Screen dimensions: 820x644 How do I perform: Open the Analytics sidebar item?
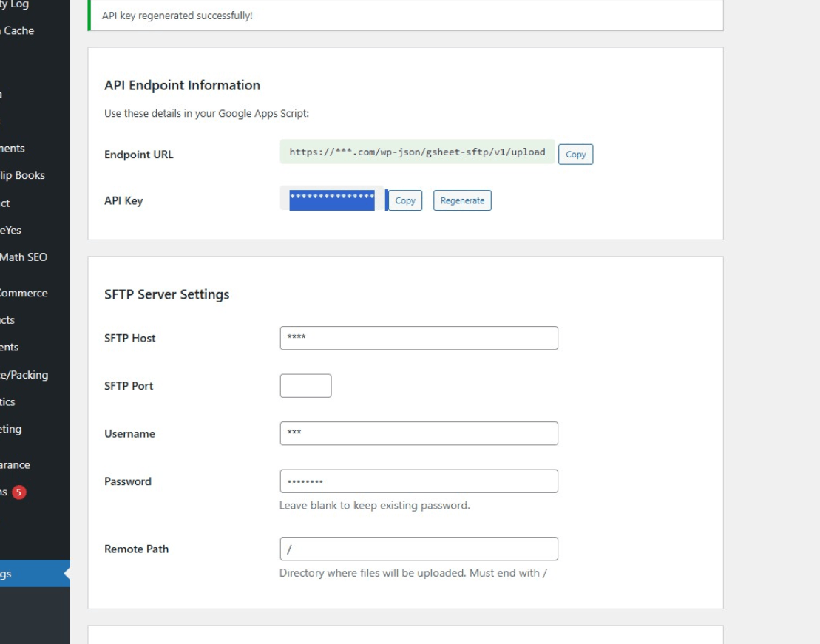[x=8, y=401]
